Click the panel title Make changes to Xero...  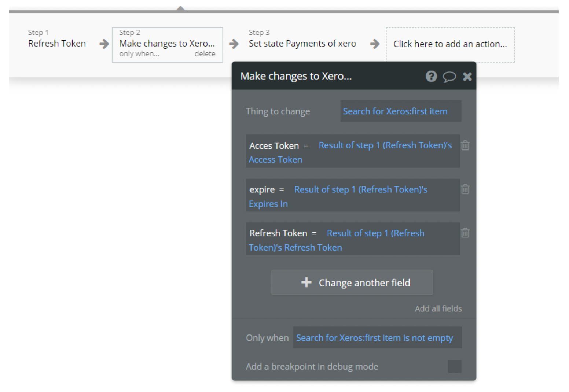[x=296, y=76]
